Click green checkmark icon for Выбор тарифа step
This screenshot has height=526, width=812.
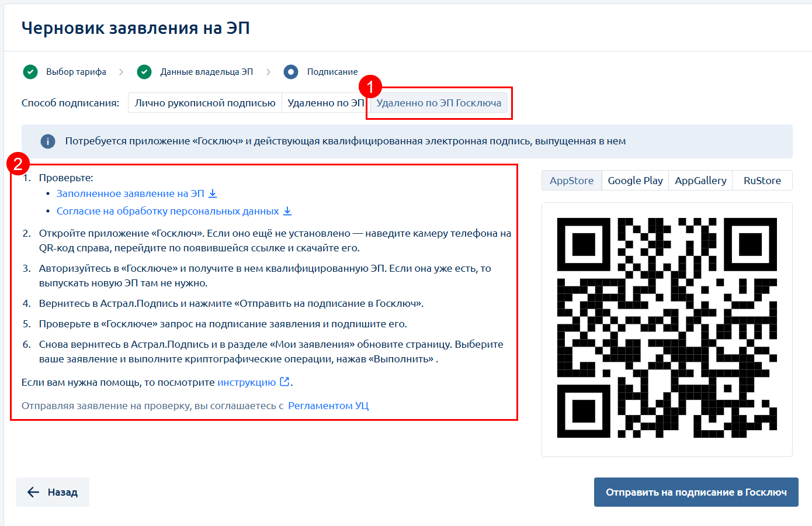tap(30, 72)
